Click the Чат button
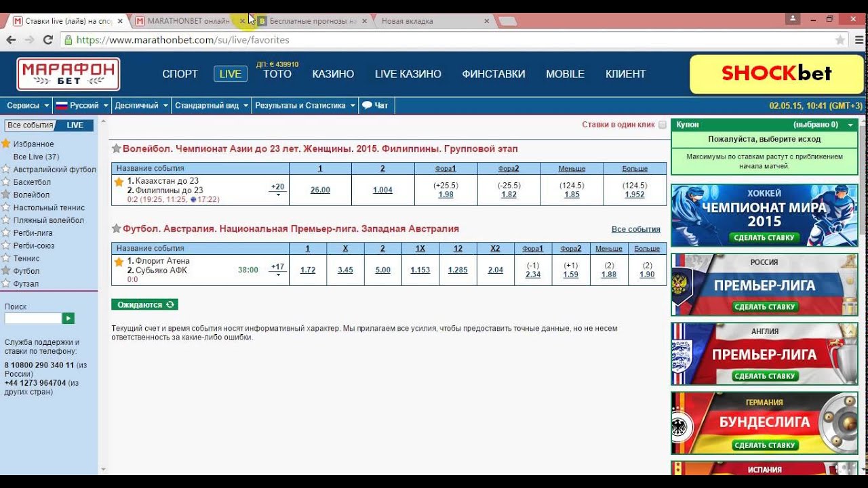 [x=375, y=106]
